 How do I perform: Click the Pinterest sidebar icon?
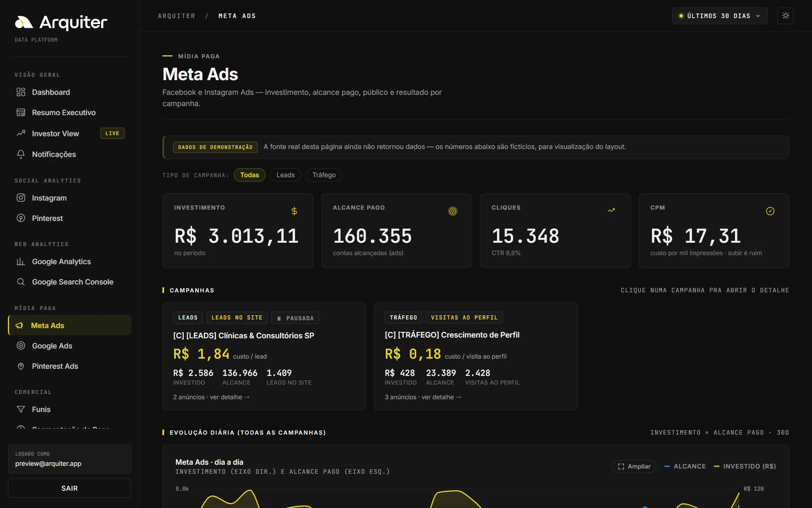tap(21, 218)
